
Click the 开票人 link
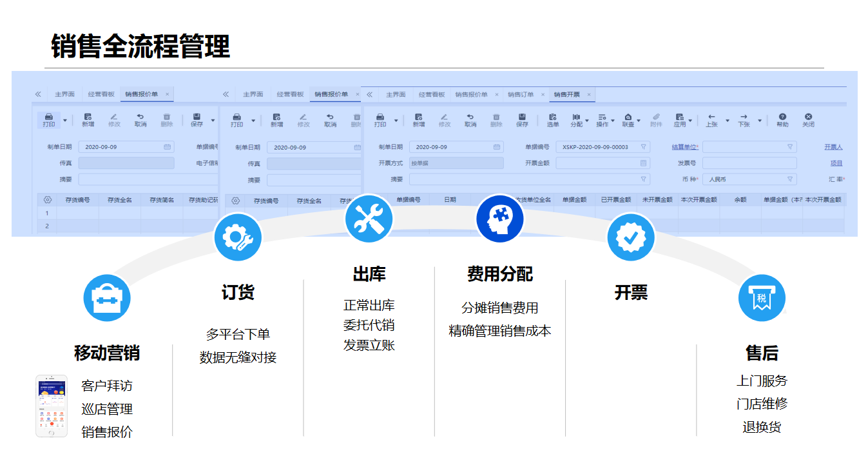click(x=833, y=146)
